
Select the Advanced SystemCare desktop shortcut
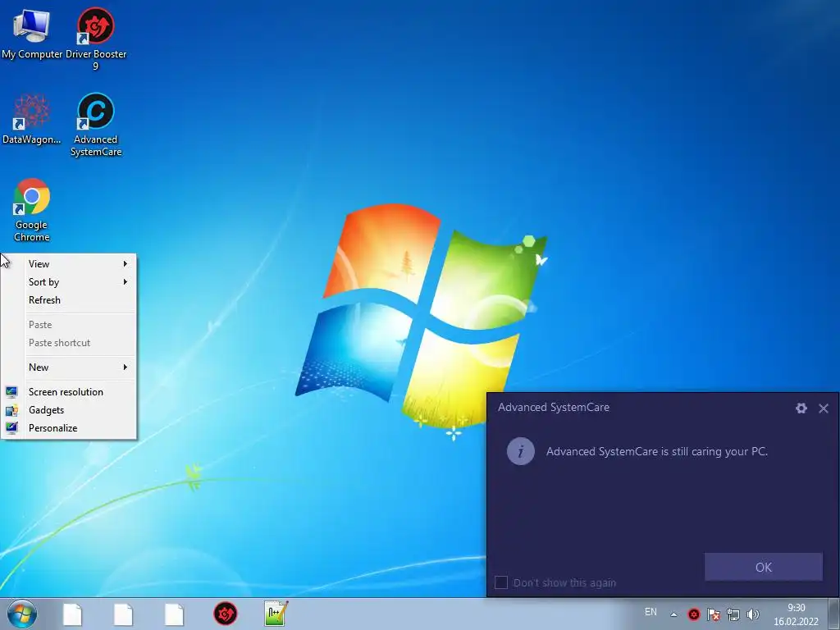pyautogui.click(x=96, y=125)
